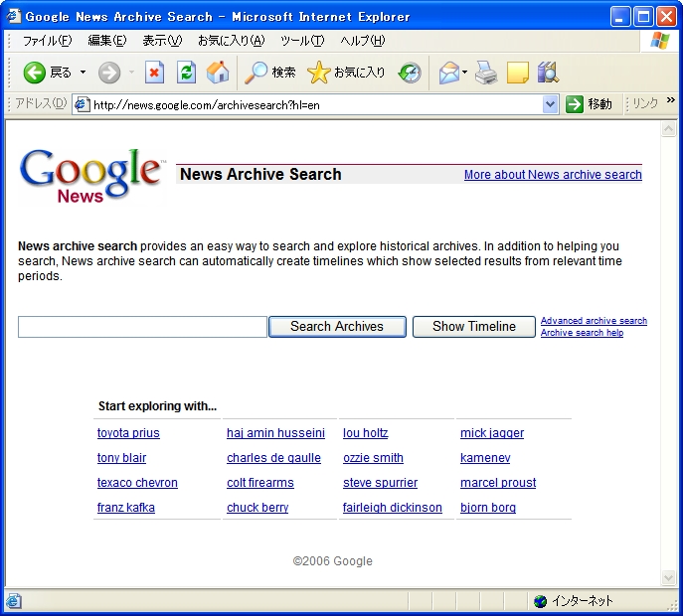Open the chuck berry link
The width and height of the screenshot is (683, 616).
coord(257,508)
